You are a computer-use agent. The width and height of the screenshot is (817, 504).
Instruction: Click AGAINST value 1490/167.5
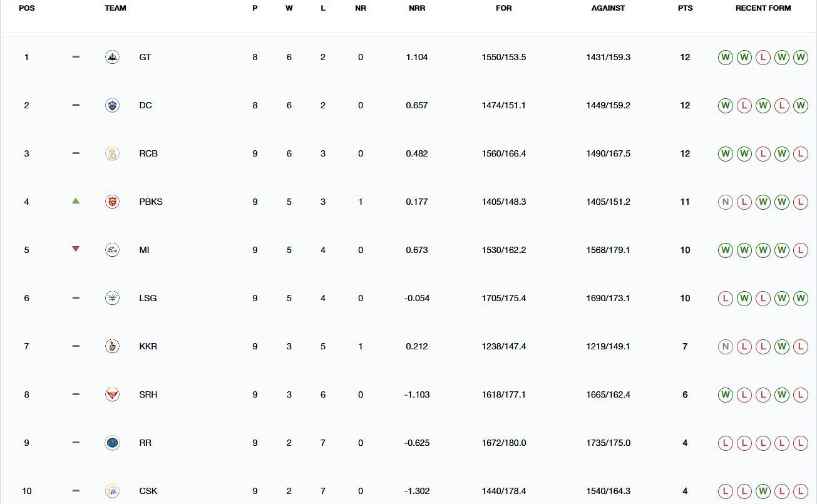[608, 153]
